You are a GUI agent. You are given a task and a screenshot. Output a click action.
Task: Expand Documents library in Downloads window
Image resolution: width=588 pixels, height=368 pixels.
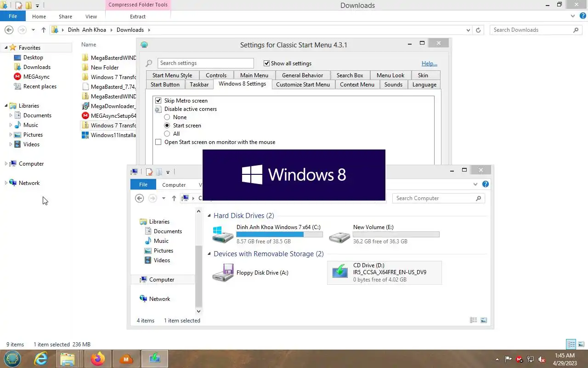pyautogui.click(x=11, y=115)
